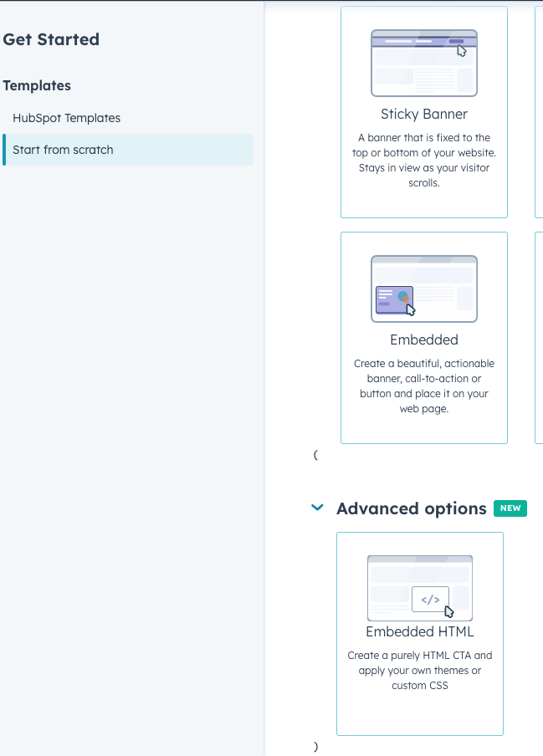This screenshot has width=543, height=756.
Task: Click the </> code symbol in Embedded HTML
Action: click(430, 599)
